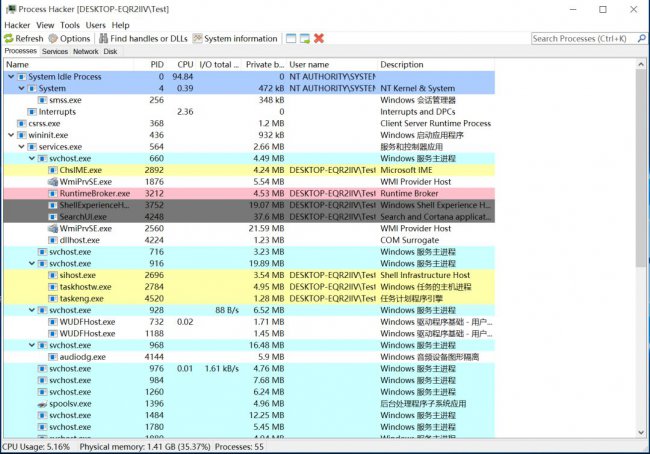This screenshot has height=454, width=650.
Task: Click the vertical scrollbar thumb
Action: pos(641,168)
